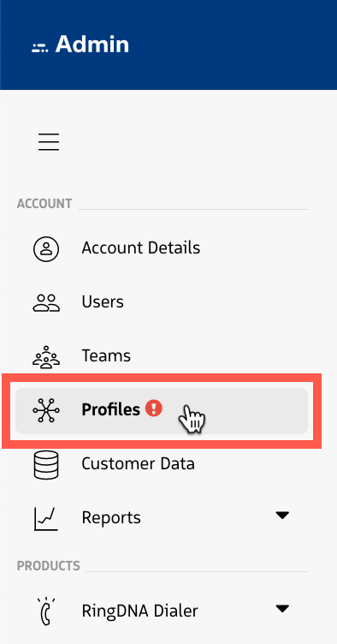Select the highlighted Profiles entry
Image resolution: width=337 pixels, height=644 pixels.
tap(162, 411)
